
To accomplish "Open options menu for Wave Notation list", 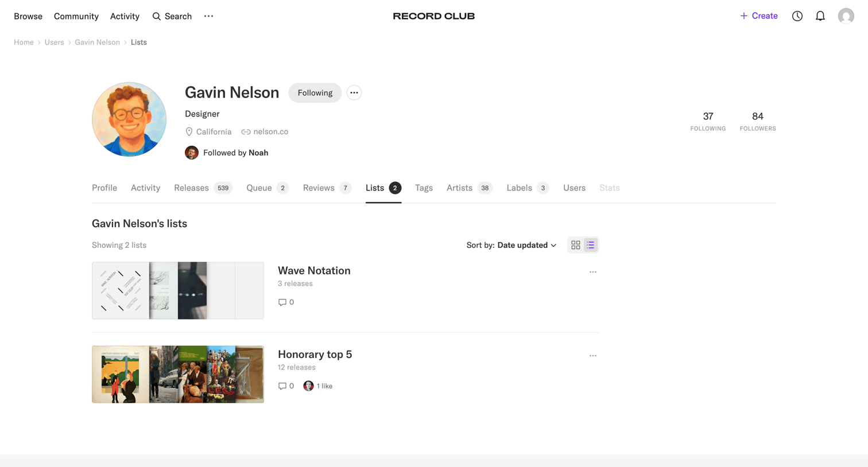I will (x=593, y=272).
